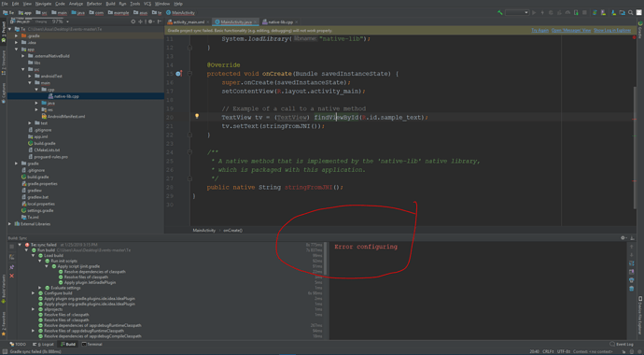Viewport: 644px width, 355px height.
Task: Click Show Log in Explorer link
Action: click(612, 31)
